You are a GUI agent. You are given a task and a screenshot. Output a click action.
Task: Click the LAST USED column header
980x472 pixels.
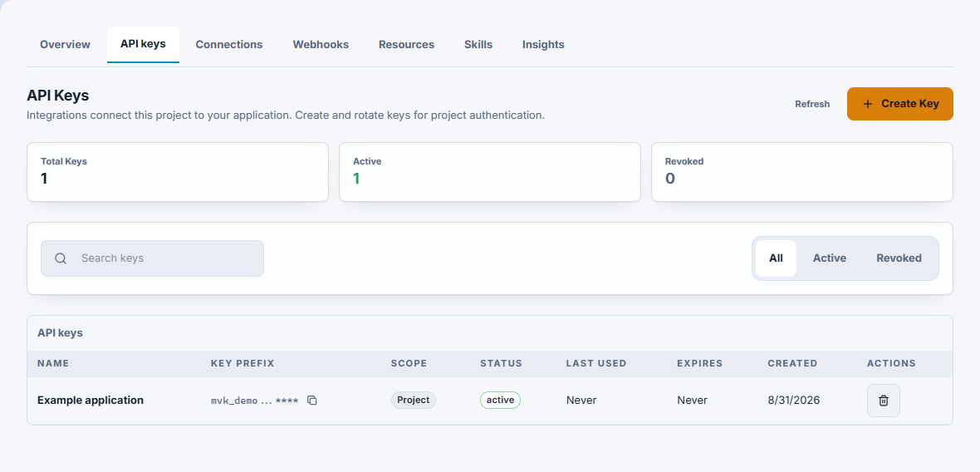click(596, 363)
